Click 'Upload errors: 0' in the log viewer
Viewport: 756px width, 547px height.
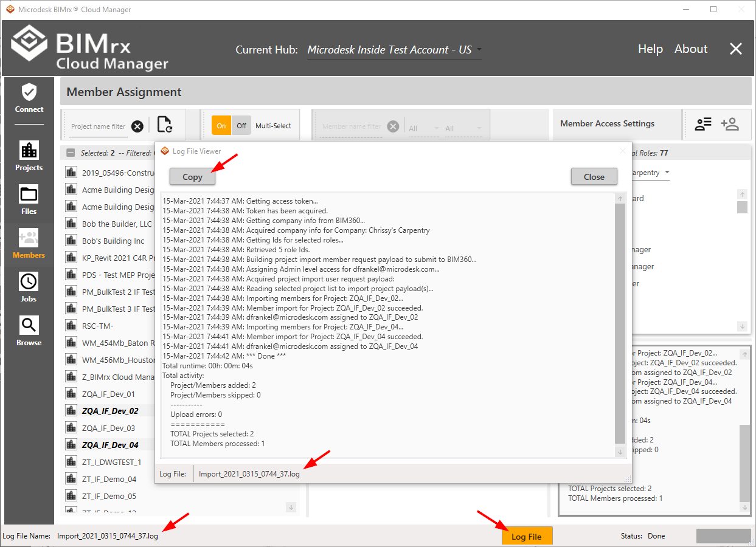pyautogui.click(x=196, y=415)
